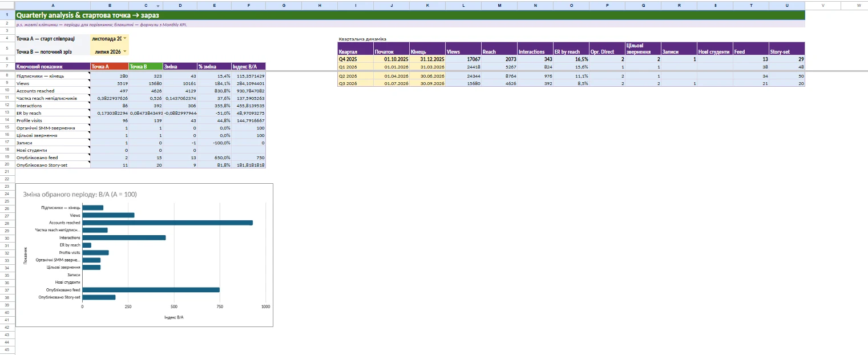Screen dimensions: 868x355
Task: Click the chart title 'Зміна обраного періоду'
Action: 80,195
